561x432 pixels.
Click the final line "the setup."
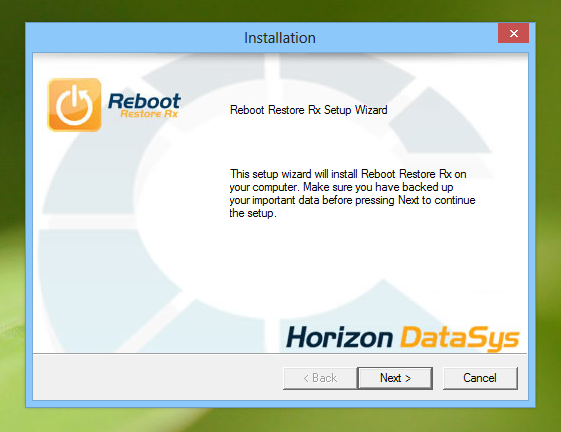click(253, 213)
